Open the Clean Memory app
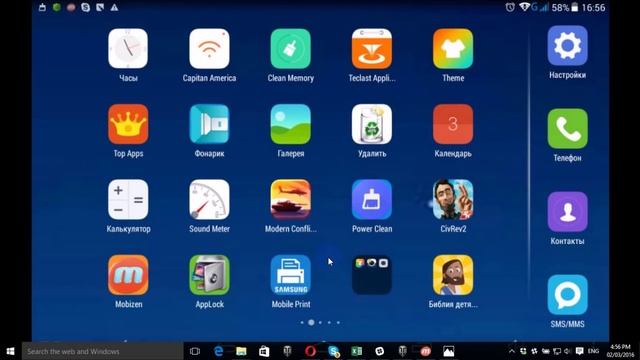The width and height of the screenshot is (640, 360). 291,49
